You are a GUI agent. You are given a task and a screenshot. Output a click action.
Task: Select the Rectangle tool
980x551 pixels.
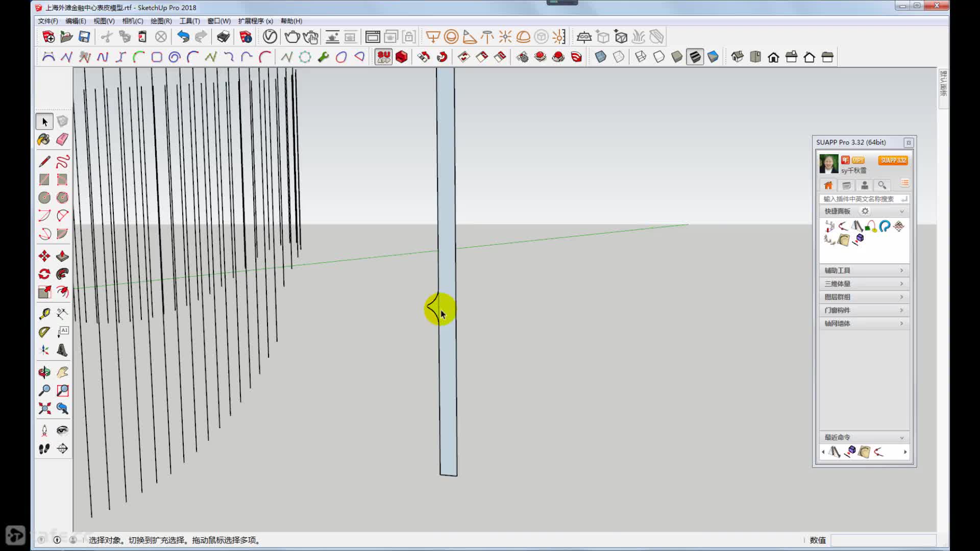click(44, 180)
